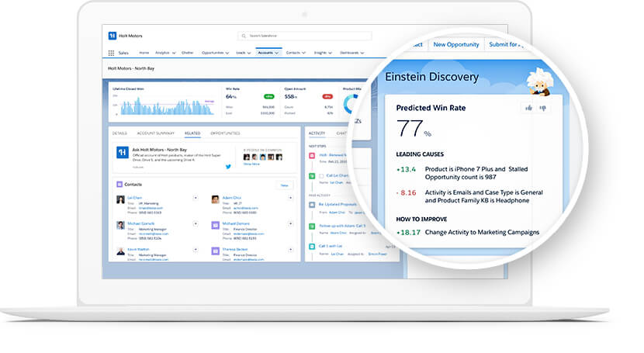Open Kevin Walton's row action menu

[x=196, y=250]
